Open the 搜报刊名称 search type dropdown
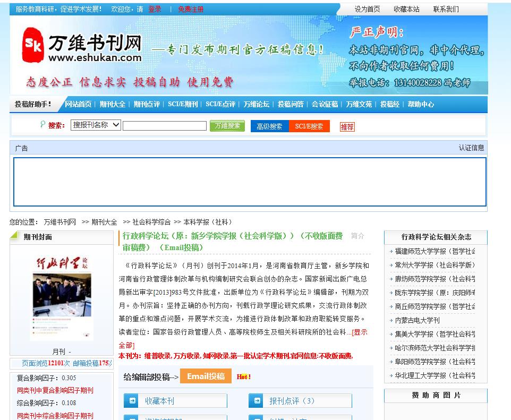 (x=96, y=125)
